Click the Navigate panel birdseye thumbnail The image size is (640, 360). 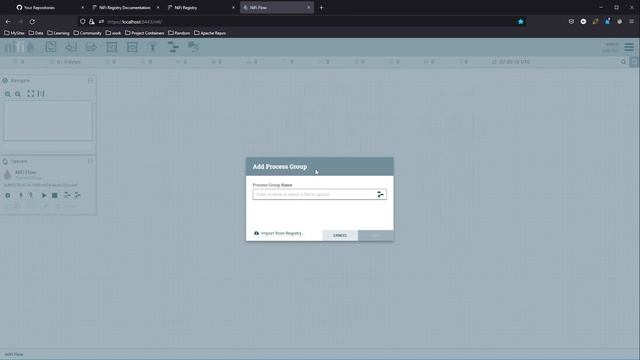pyautogui.click(x=48, y=121)
